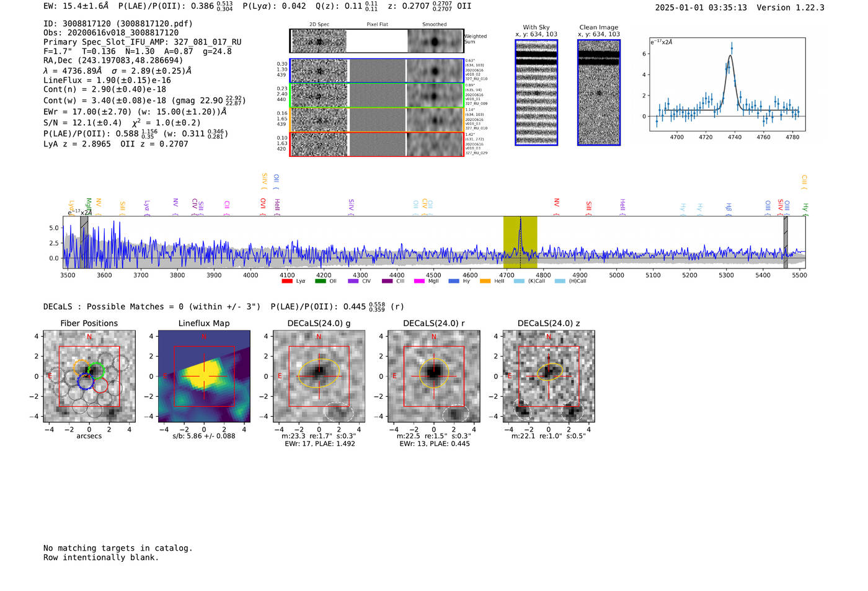Click the DECaLS : Possible Matches = 0 heading
This screenshot has height=591, width=868.
[152, 306]
